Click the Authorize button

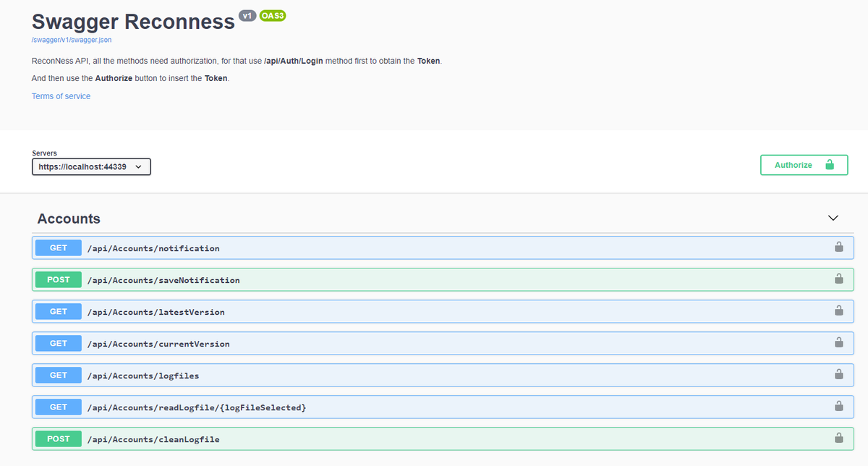(804, 165)
